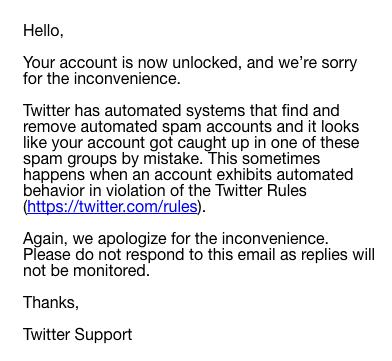Viewport: 392px width, 361px height.
Task: Click the word "Support" in the signature
Action: (103, 335)
